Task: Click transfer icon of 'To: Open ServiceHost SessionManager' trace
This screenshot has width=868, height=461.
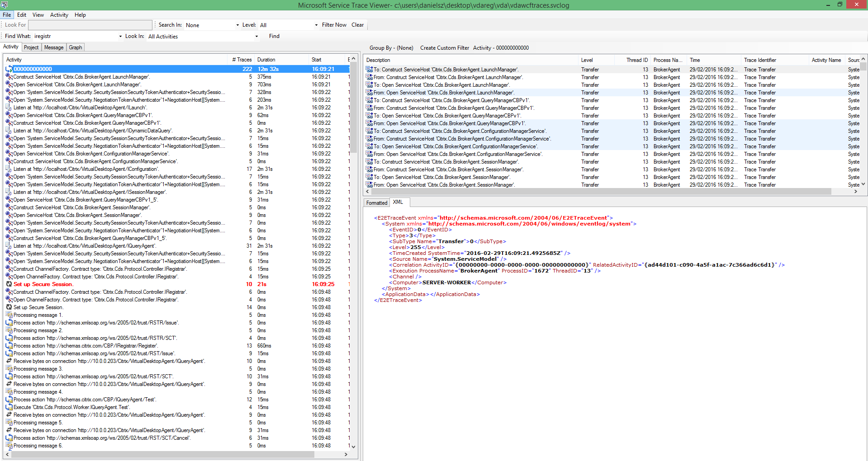Action: (369, 177)
